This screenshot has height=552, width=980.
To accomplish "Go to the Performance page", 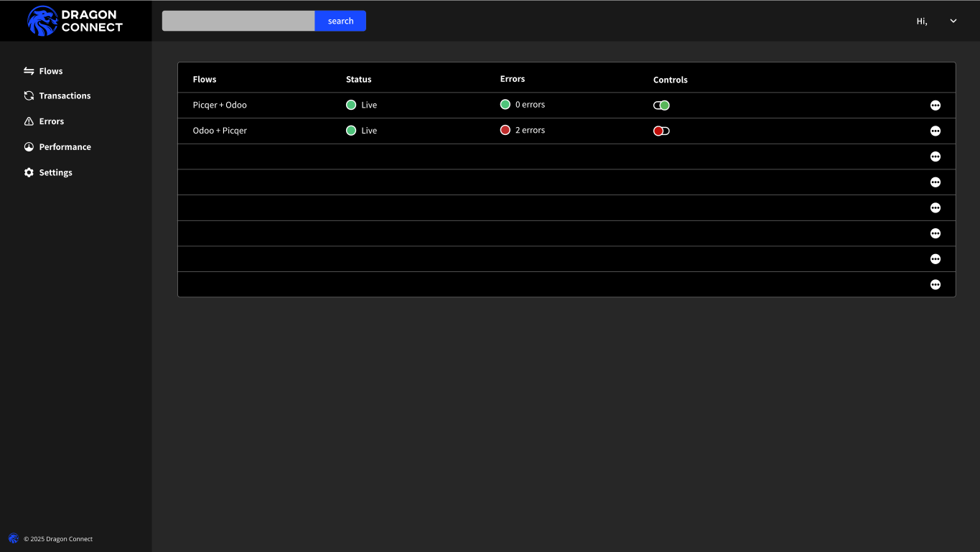I will [65, 146].
